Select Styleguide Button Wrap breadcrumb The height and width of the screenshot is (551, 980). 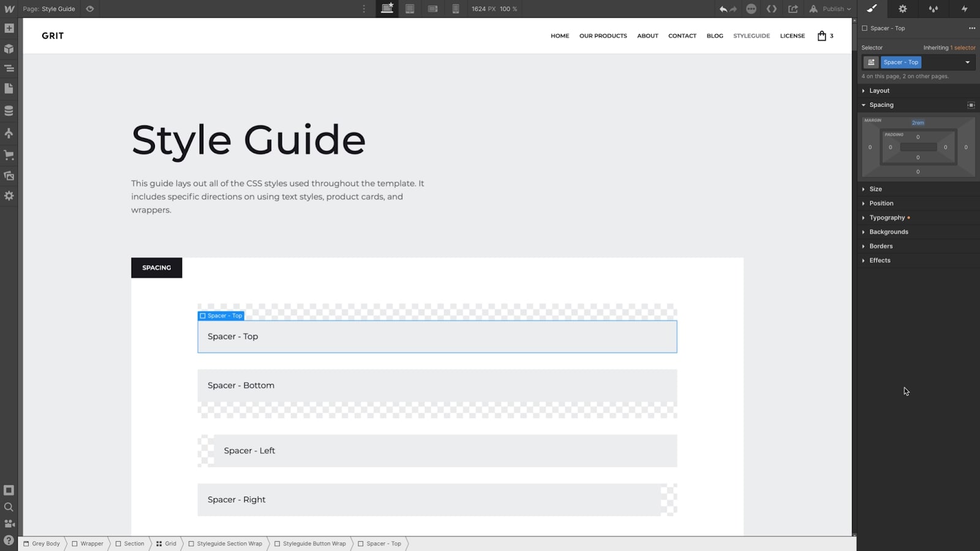(x=311, y=544)
